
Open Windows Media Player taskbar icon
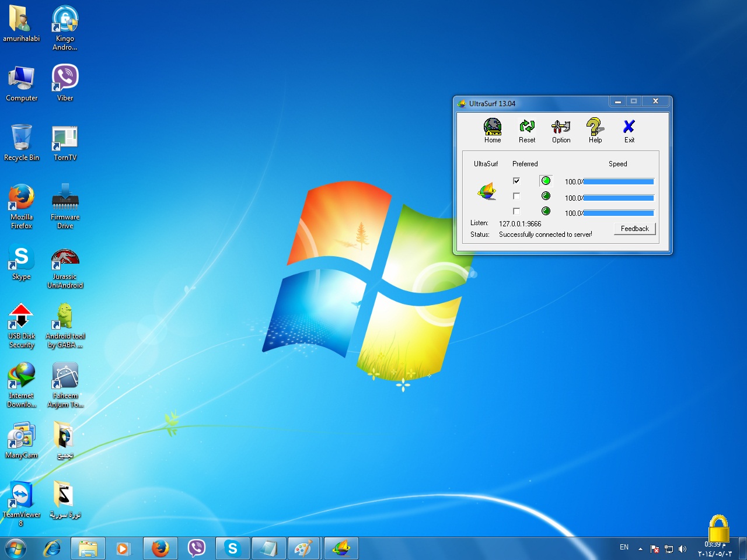tap(123, 548)
